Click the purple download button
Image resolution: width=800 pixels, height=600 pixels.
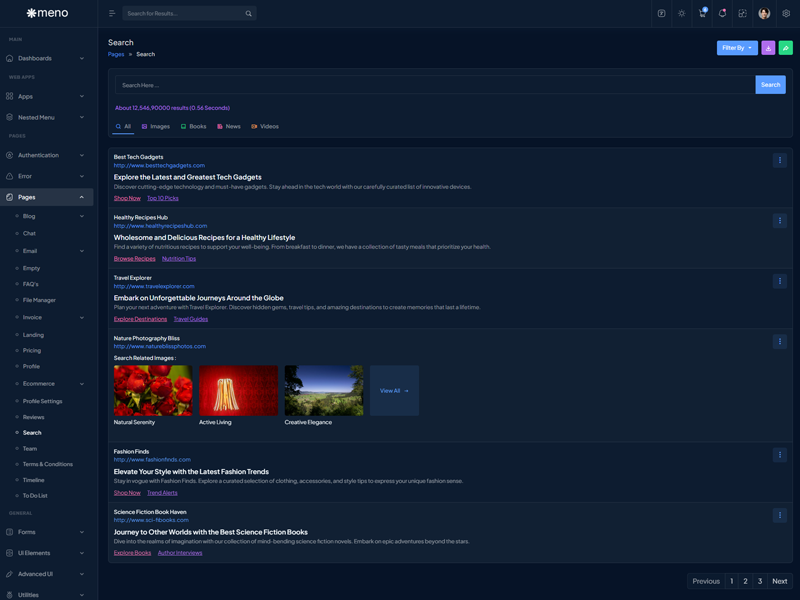pos(768,48)
